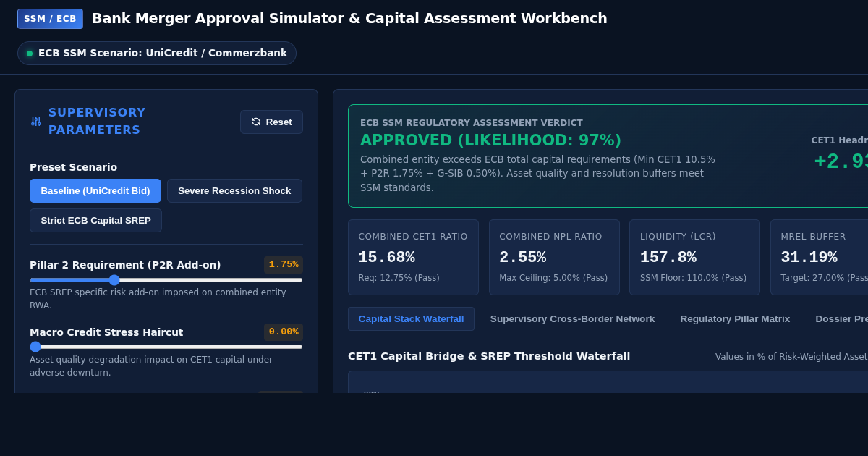Click the Combined NPL Ratio card
The height and width of the screenshot is (456, 868).
tap(554, 257)
